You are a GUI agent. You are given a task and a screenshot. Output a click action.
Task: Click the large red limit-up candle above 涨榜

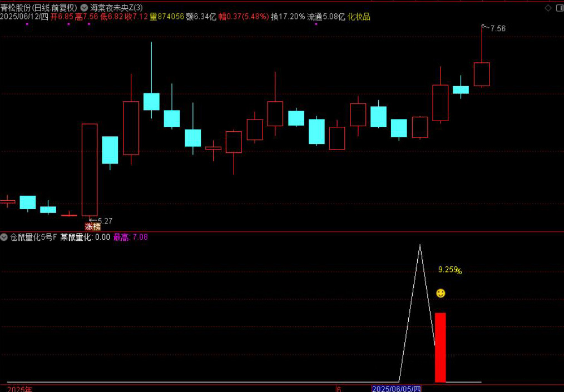[x=90, y=170]
